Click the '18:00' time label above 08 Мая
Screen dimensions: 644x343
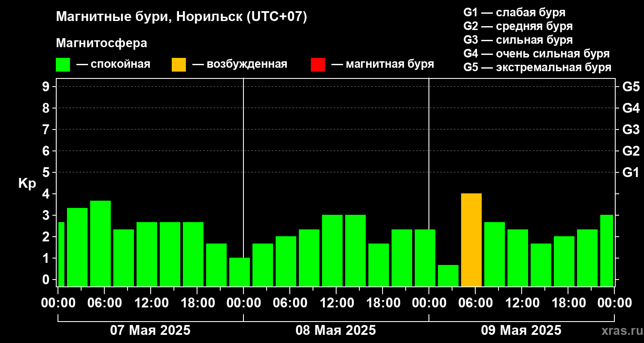pos(383,303)
